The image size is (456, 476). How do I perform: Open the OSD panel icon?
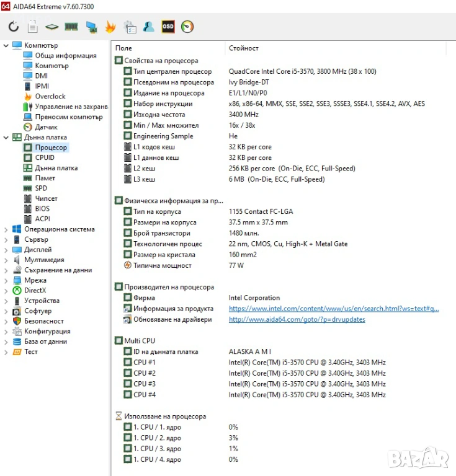click(x=168, y=27)
